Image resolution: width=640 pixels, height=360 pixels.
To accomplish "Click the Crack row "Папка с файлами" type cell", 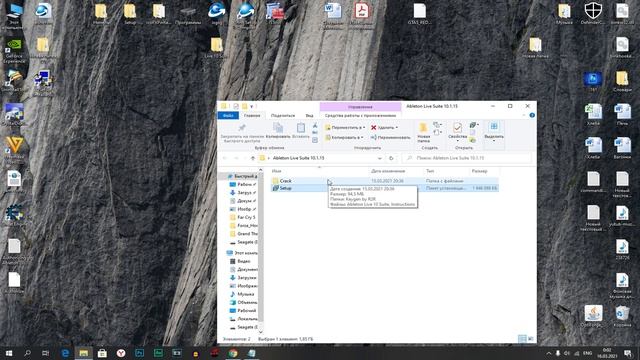I will [x=444, y=181].
